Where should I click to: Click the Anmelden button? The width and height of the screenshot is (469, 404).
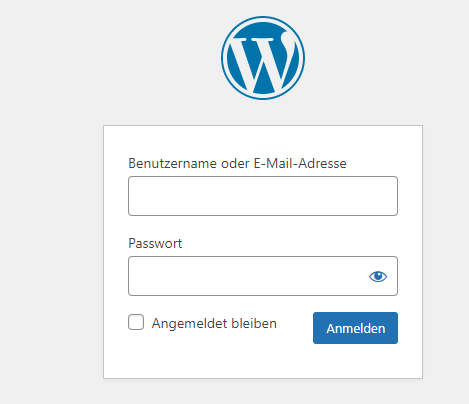click(x=355, y=328)
